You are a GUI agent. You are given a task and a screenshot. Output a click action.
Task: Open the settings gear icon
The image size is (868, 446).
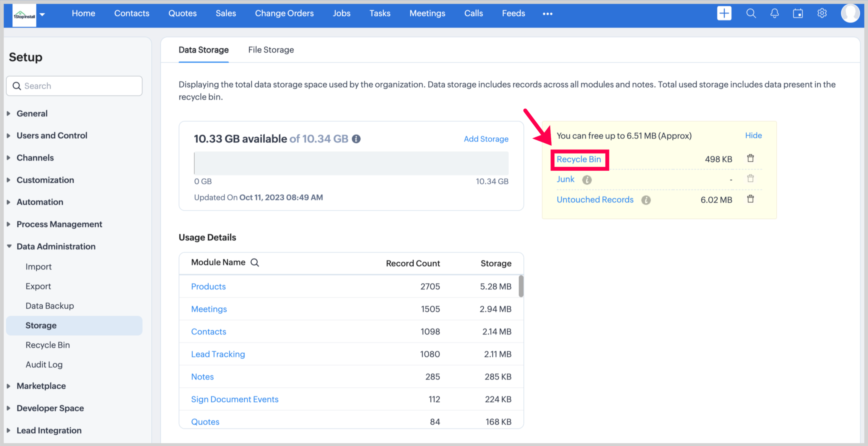[822, 13]
